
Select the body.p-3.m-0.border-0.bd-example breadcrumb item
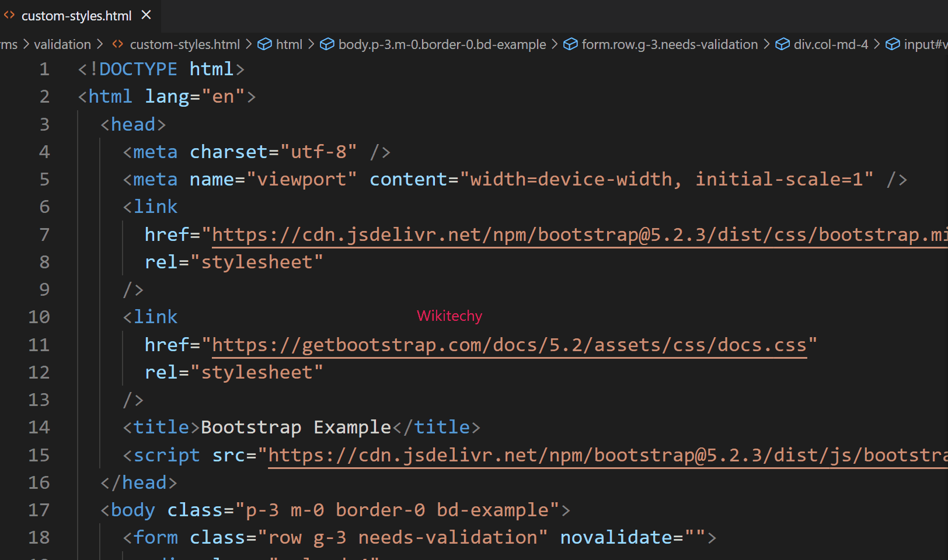click(442, 44)
